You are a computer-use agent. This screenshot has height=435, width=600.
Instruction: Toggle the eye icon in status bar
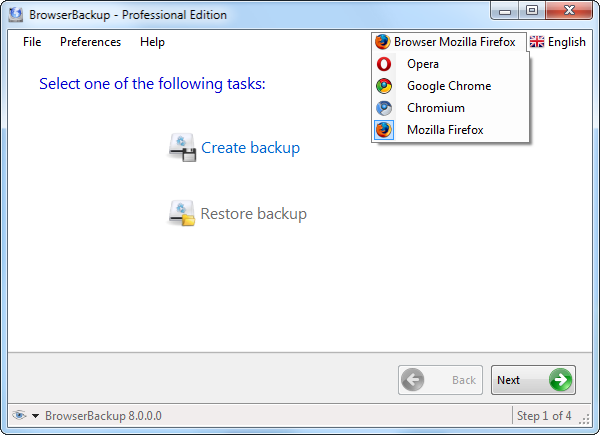pyautogui.click(x=18, y=415)
